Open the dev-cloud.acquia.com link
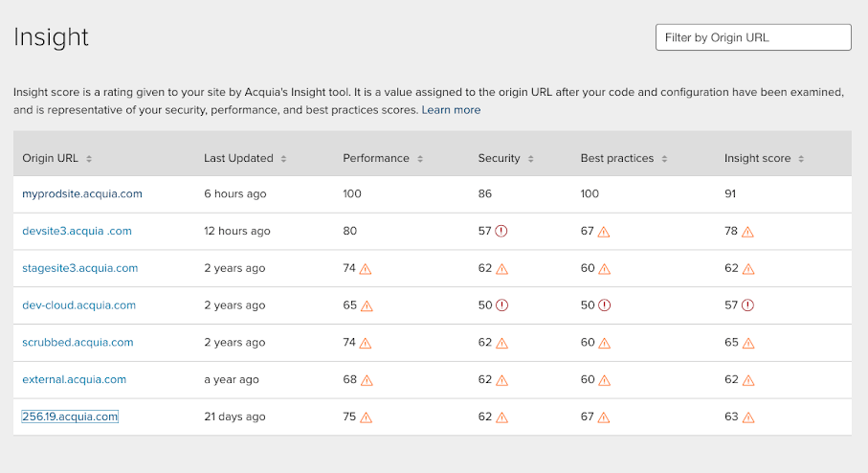The image size is (868, 473). (78, 305)
